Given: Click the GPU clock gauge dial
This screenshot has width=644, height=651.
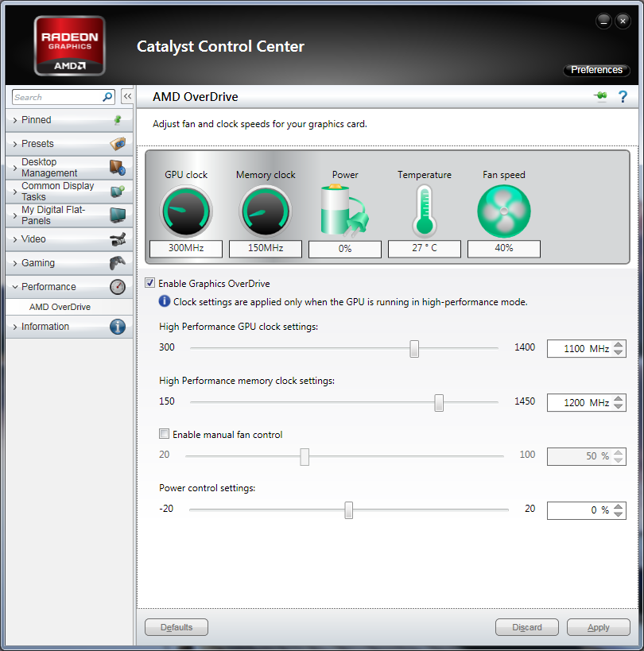Looking at the screenshot, I should click(186, 211).
